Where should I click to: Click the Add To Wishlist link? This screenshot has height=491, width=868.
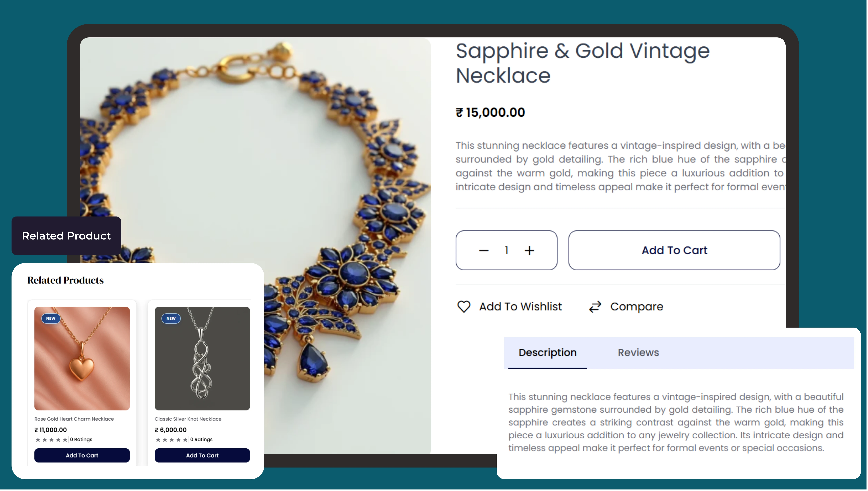(x=520, y=307)
